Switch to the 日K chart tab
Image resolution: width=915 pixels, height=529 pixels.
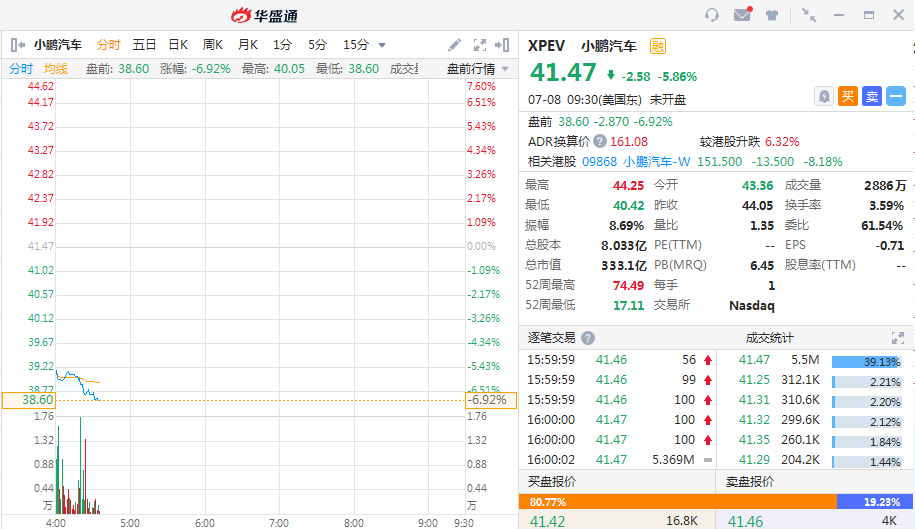tap(178, 45)
